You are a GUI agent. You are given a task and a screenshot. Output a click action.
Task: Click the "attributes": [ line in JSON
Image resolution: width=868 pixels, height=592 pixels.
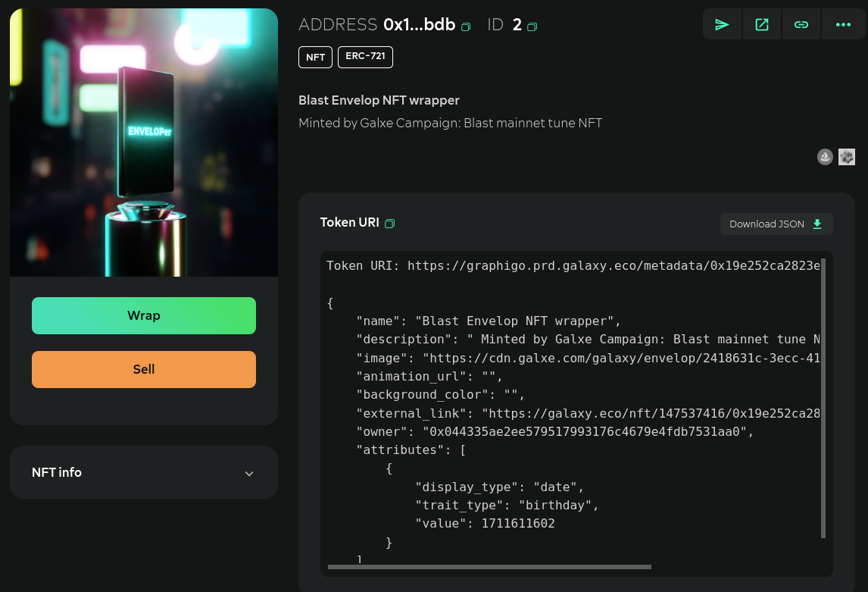pos(411,450)
